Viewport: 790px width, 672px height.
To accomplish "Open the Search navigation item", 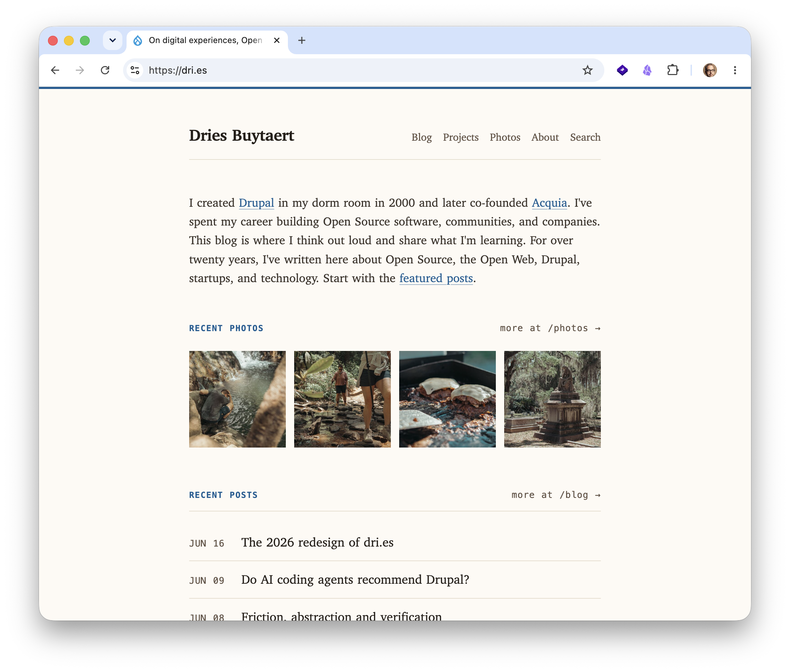I will coord(585,137).
